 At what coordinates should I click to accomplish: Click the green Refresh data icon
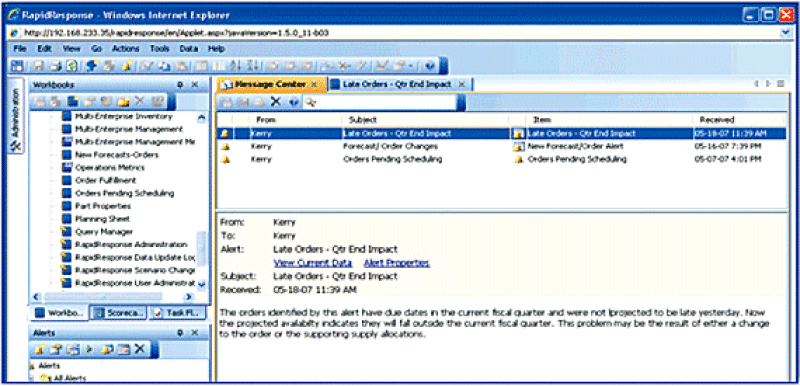pos(72,66)
